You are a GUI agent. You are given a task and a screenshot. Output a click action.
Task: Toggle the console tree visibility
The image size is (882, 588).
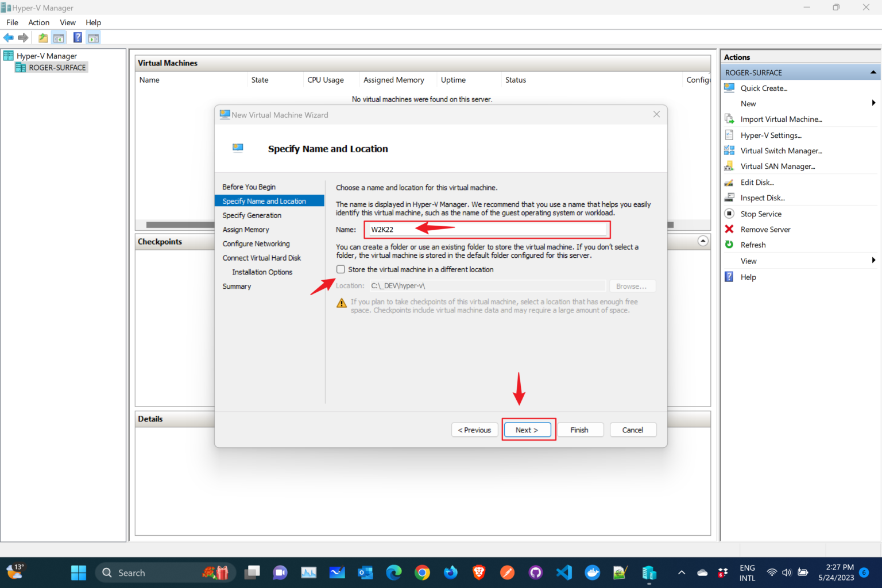click(x=59, y=37)
